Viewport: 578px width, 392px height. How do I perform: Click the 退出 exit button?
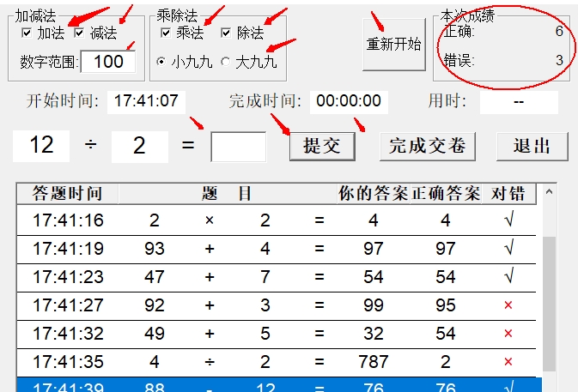pyautogui.click(x=532, y=146)
